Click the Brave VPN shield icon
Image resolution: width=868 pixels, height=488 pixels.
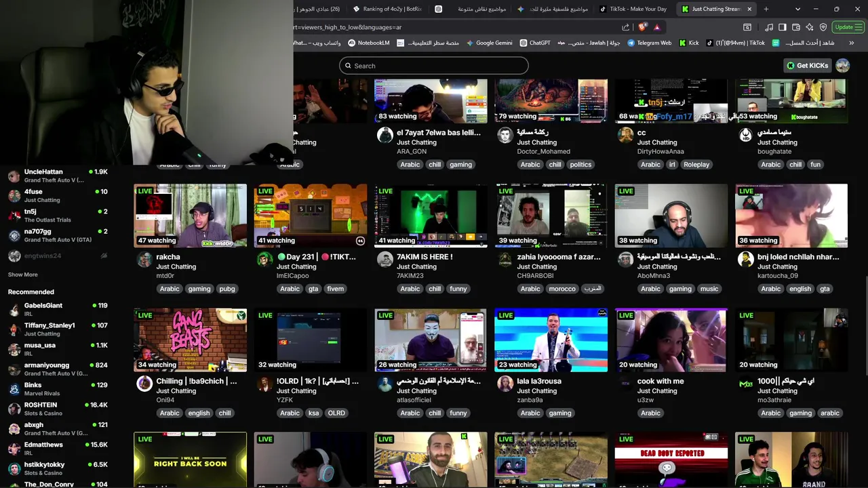(x=823, y=27)
